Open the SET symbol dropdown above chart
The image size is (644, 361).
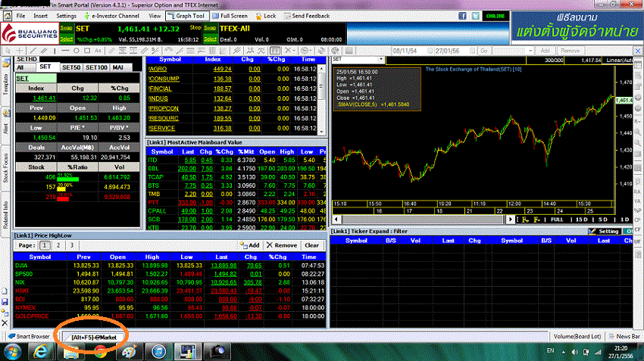[x=381, y=60]
